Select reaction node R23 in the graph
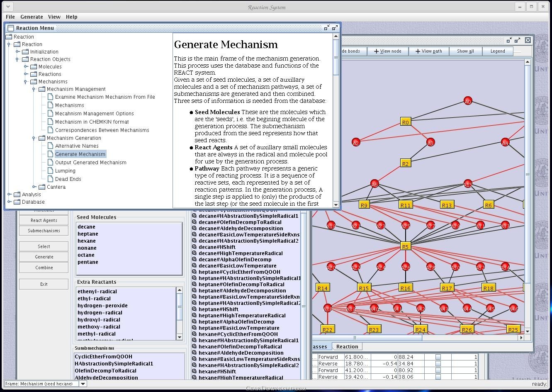 tap(374, 329)
